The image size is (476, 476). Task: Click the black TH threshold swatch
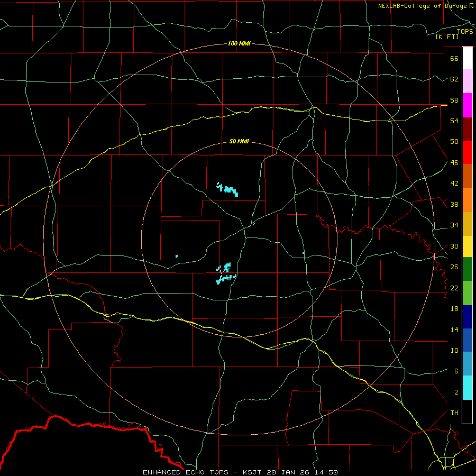[x=467, y=411]
